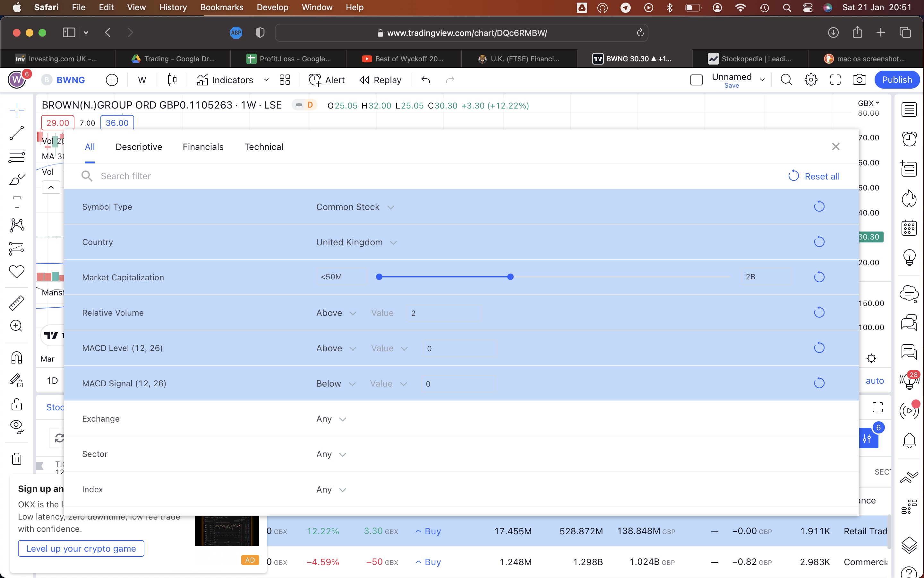Select the Text annotation tool
The width and height of the screenshot is (924, 578).
pos(17,202)
